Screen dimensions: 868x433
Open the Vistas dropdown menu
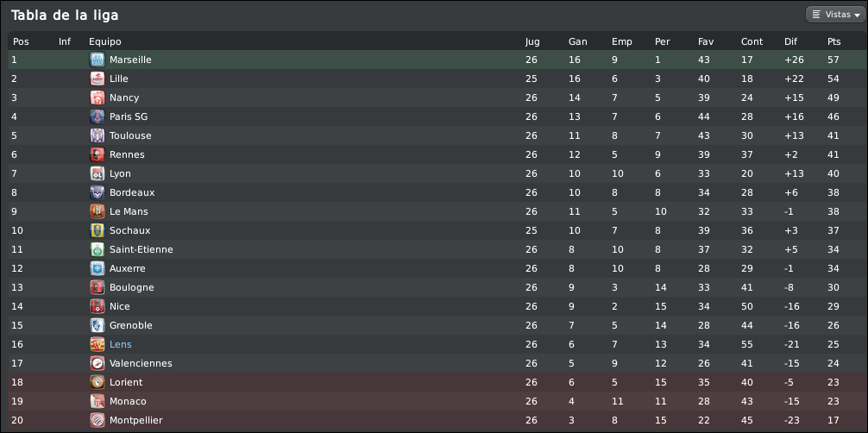coord(833,15)
